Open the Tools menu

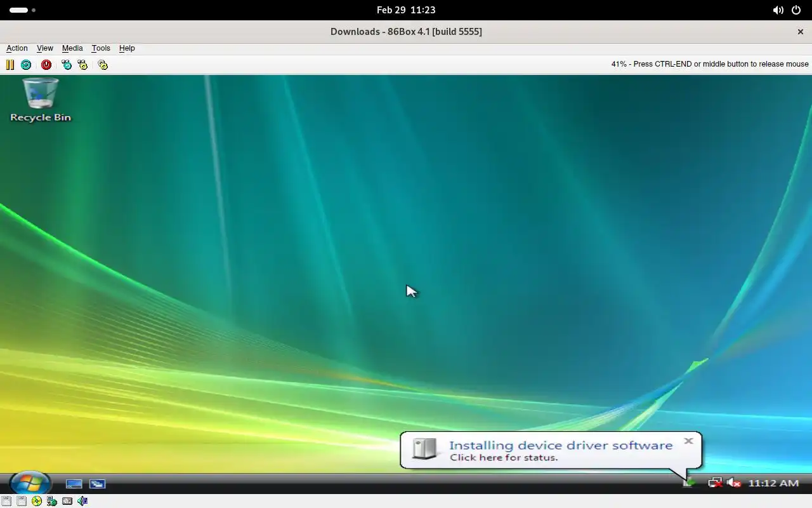(101, 48)
